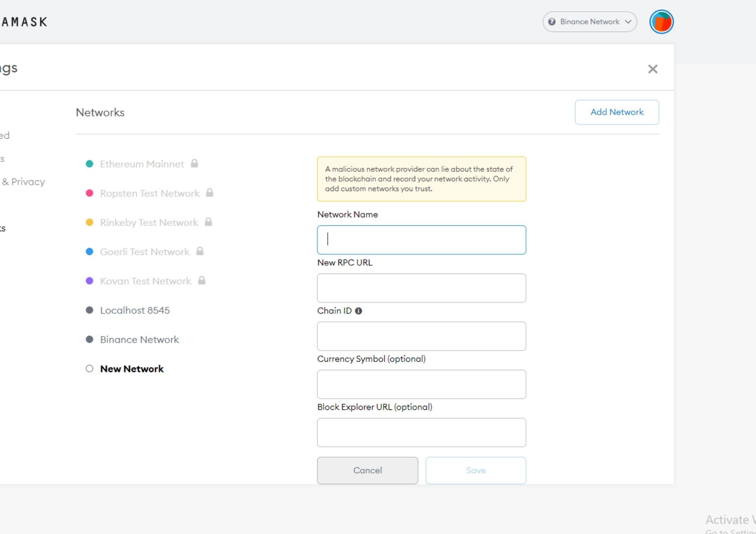This screenshot has width=756, height=534.
Task: Click the Add Network button
Action: pos(617,112)
